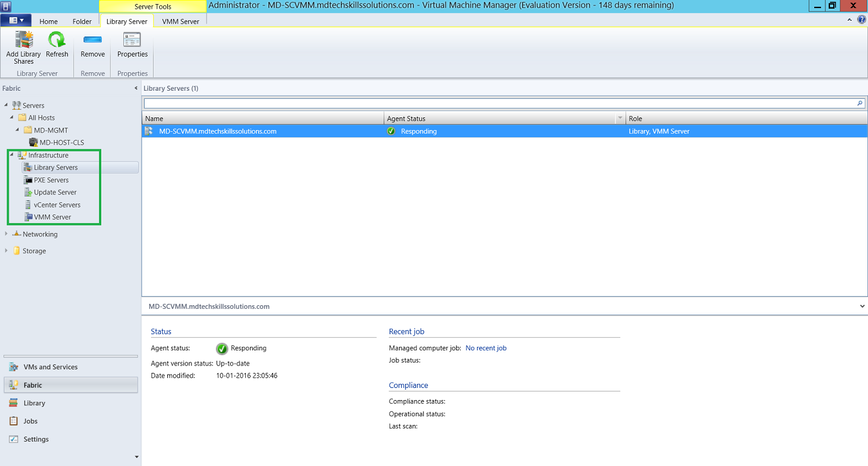Click the search magnifier icon

point(860,103)
